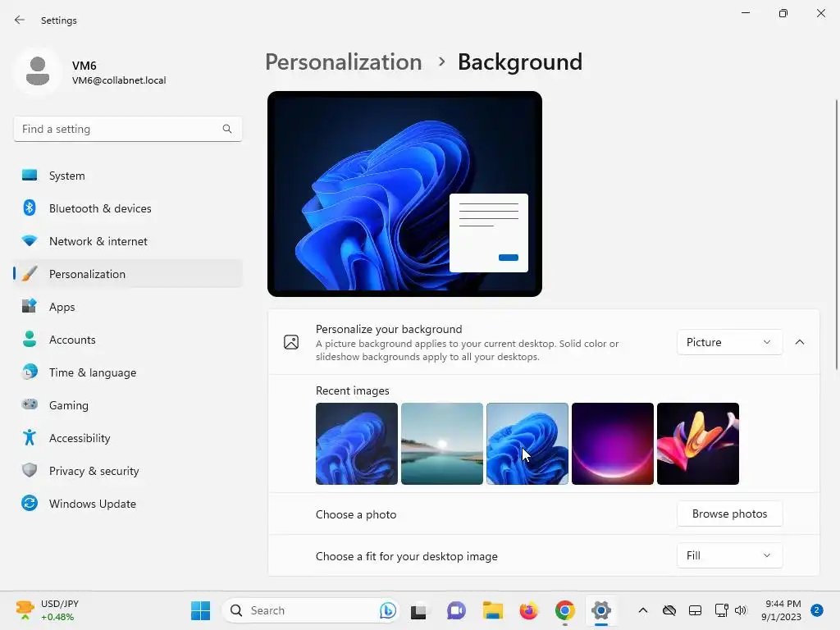The height and width of the screenshot is (630, 840).
Task: Click the Browse photos button
Action: 729,514
